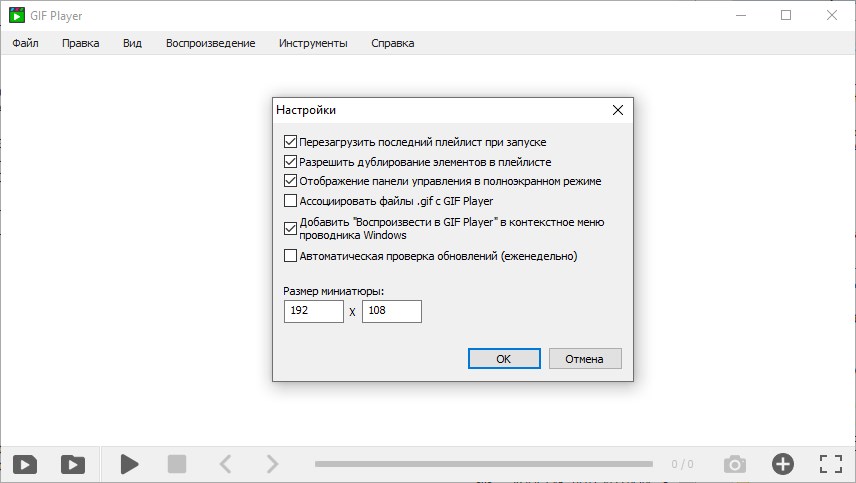Screen dimensions: 856x483
Task: Click the '0 / 0' frame counter
Action: [682, 464]
